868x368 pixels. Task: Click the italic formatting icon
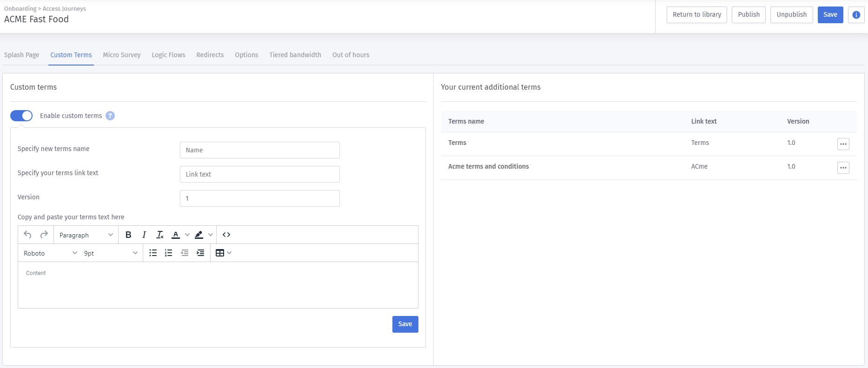pos(144,235)
